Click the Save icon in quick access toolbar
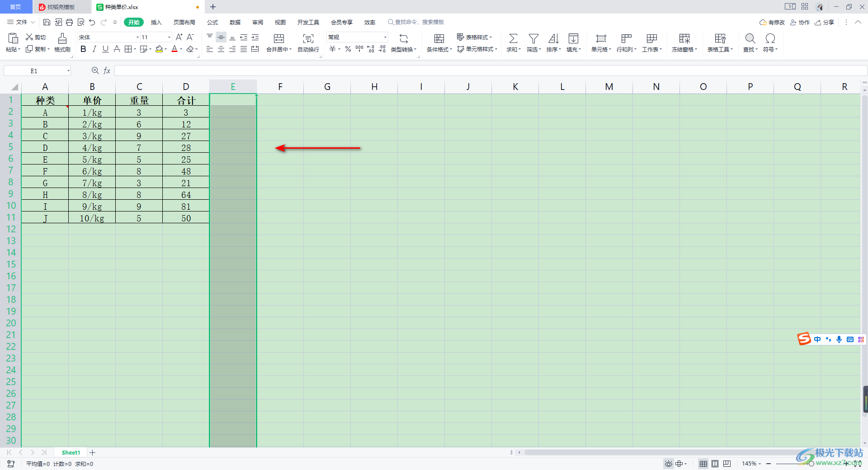Viewport: 868px width, 470px height. [x=47, y=22]
